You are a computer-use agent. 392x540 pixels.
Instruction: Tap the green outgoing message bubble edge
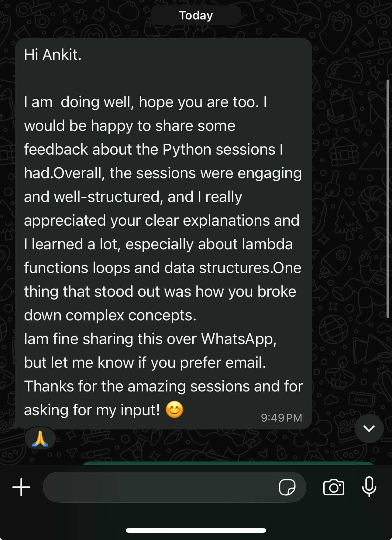228,463
